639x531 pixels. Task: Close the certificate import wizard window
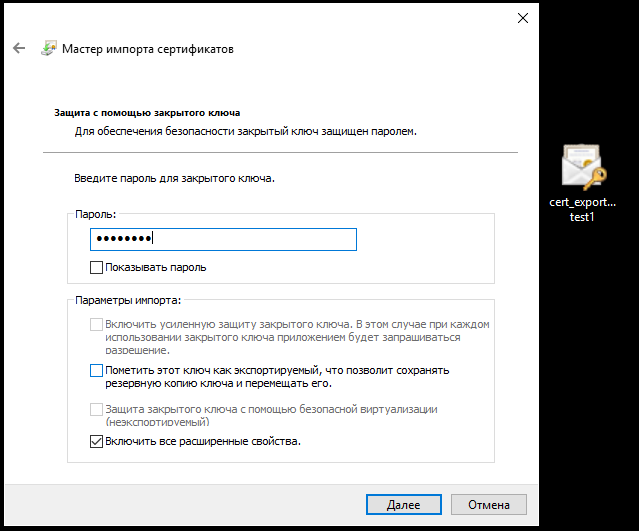[x=522, y=17]
